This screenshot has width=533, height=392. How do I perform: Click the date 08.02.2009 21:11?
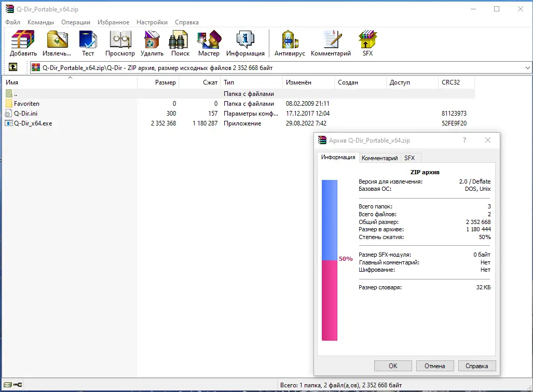(308, 104)
